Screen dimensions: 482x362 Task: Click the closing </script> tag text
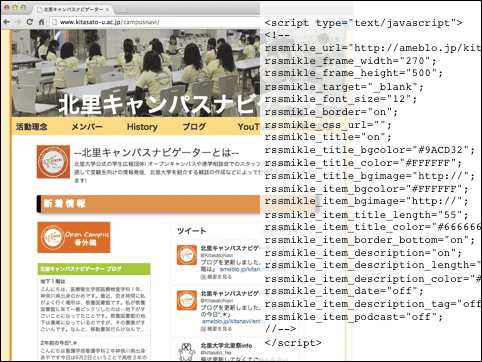tap(293, 343)
